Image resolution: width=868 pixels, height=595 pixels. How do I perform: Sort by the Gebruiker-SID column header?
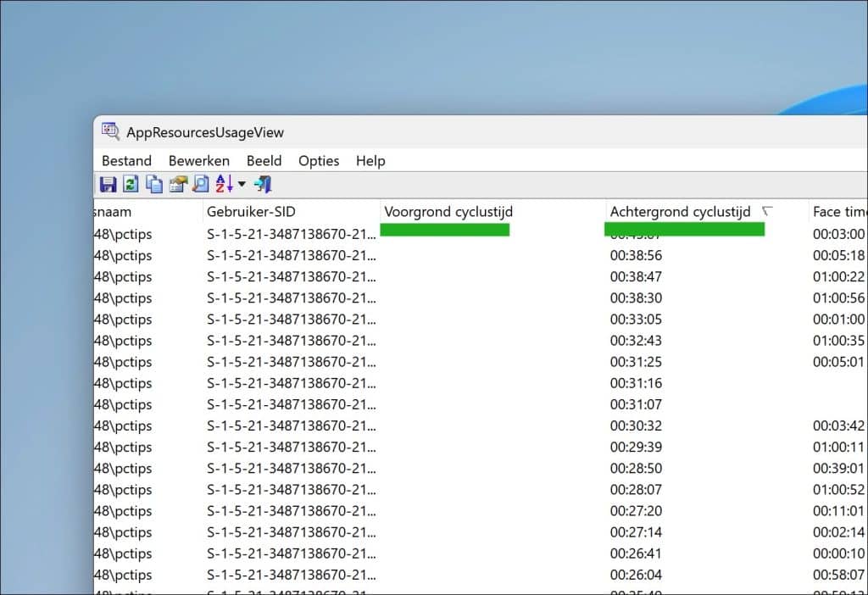(x=292, y=211)
